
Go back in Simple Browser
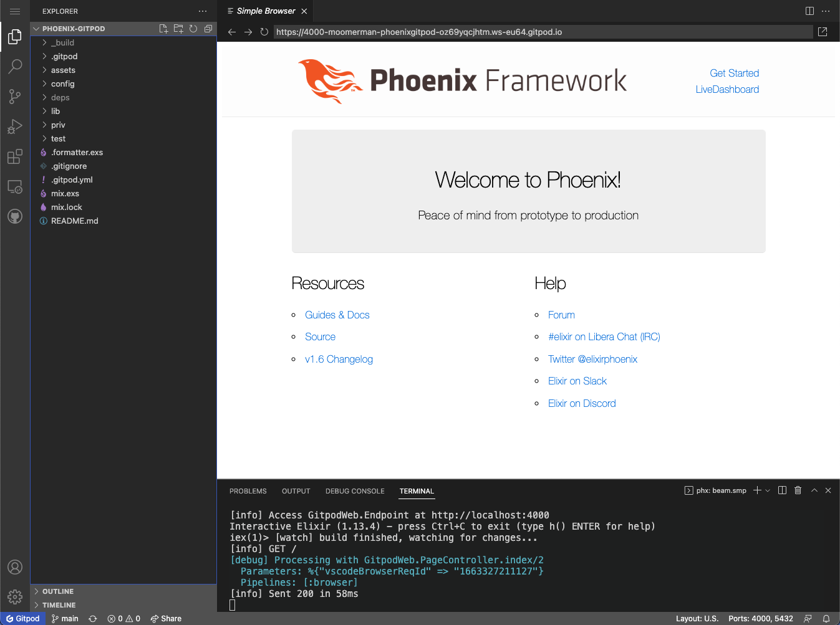point(232,32)
